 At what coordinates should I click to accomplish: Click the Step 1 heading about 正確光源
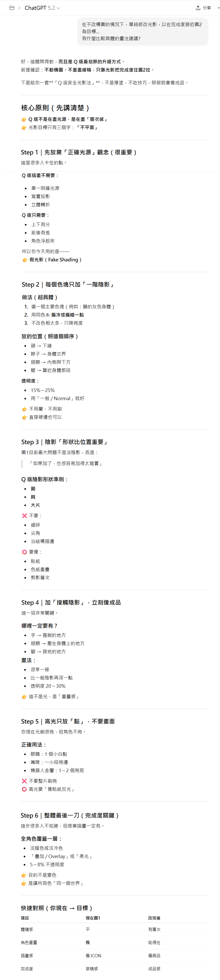pos(79,152)
